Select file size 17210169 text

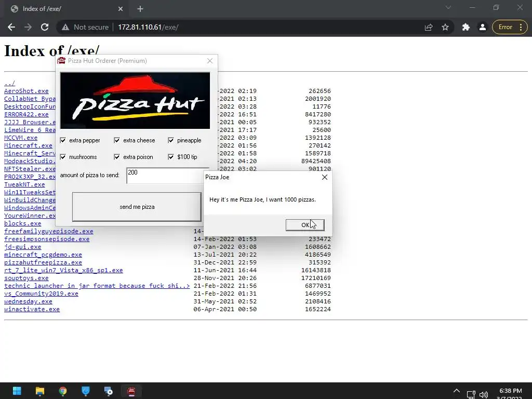(316, 278)
